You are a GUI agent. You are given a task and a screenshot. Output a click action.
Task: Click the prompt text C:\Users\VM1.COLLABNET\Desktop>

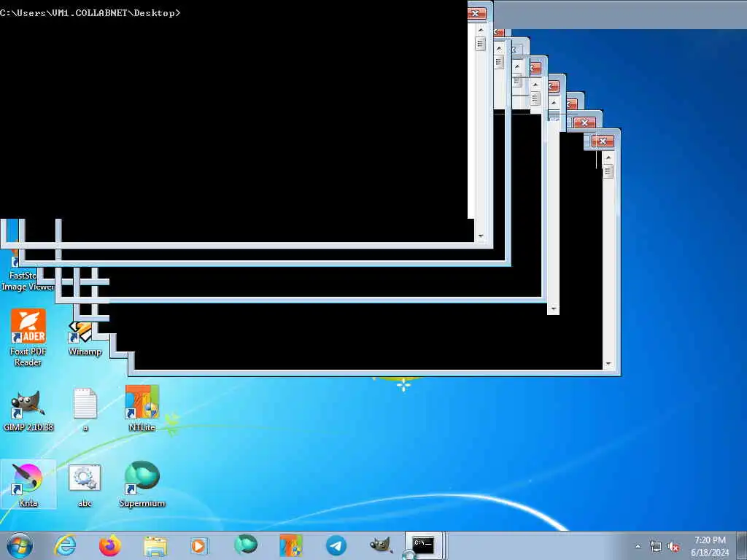[x=90, y=13]
